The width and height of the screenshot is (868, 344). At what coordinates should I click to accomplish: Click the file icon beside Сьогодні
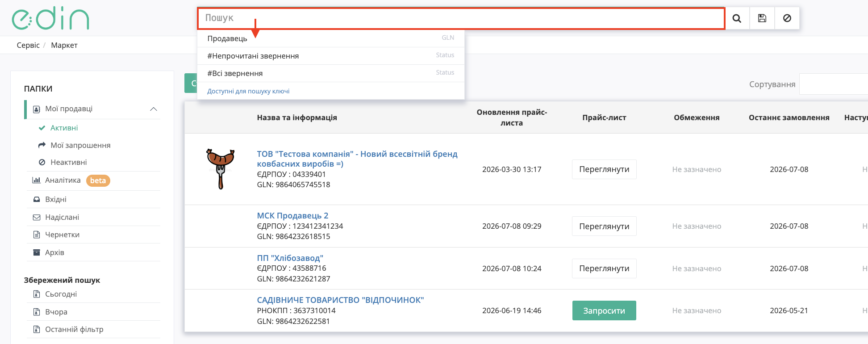[37, 294]
